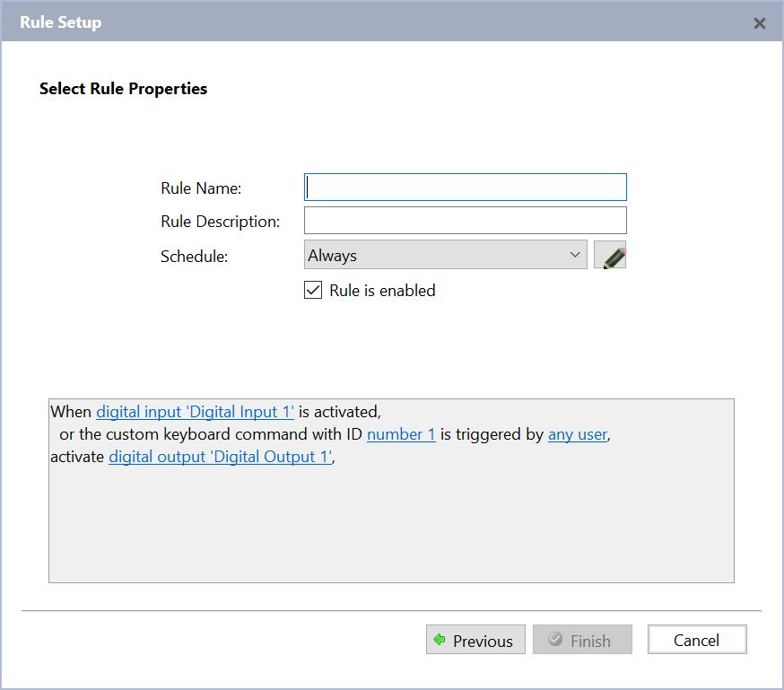Click the 'Select Rule Properties' heading

[x=124, y=89]
